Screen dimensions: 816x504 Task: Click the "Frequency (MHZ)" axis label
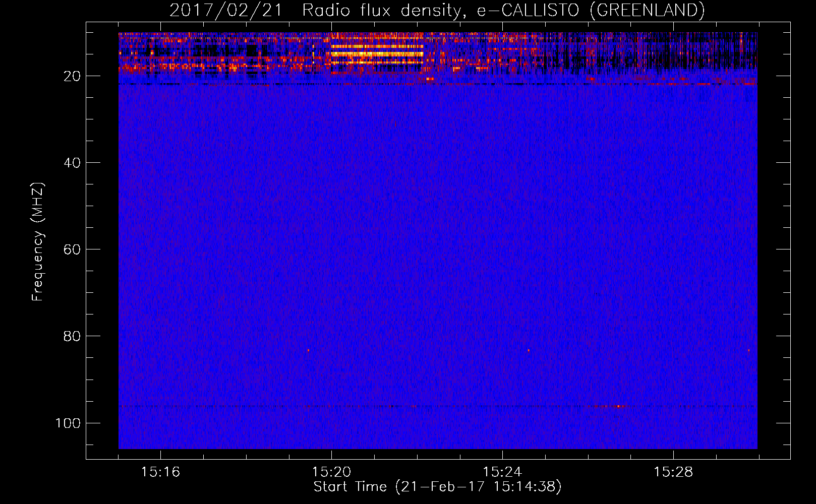pos(38,242)
